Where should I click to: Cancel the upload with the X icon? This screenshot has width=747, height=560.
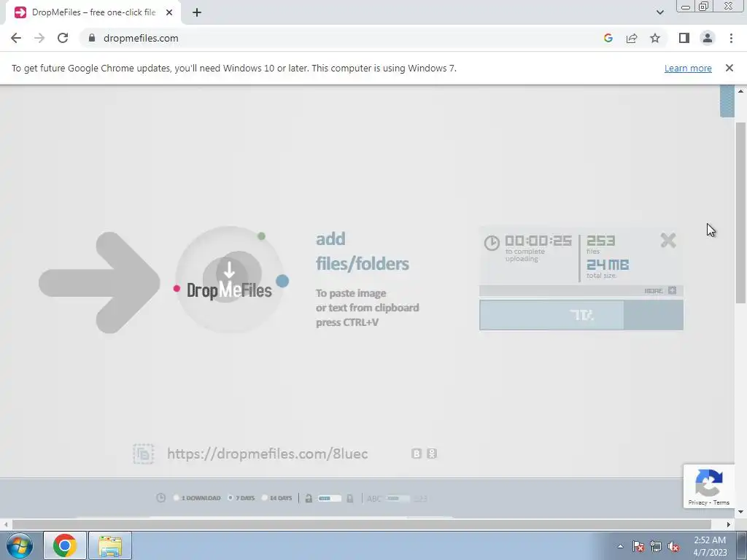point(668,241)
